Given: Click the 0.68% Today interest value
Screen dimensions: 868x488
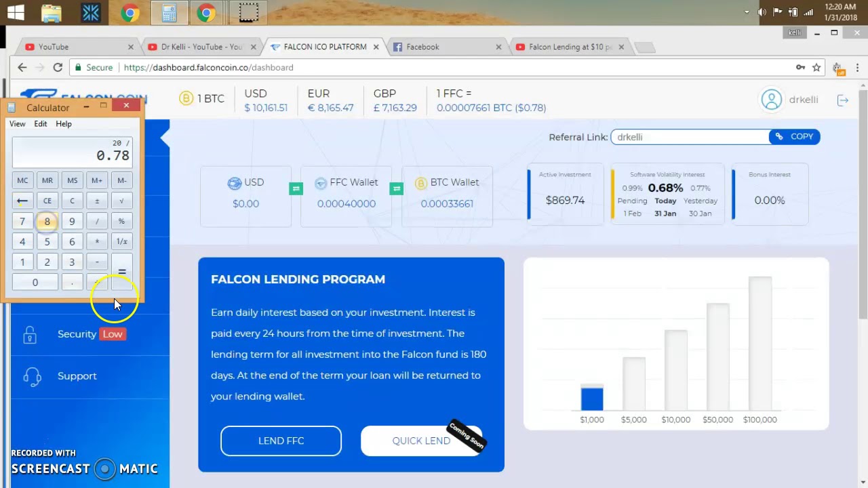Looking at the screenshot, I should click(665, 188).
